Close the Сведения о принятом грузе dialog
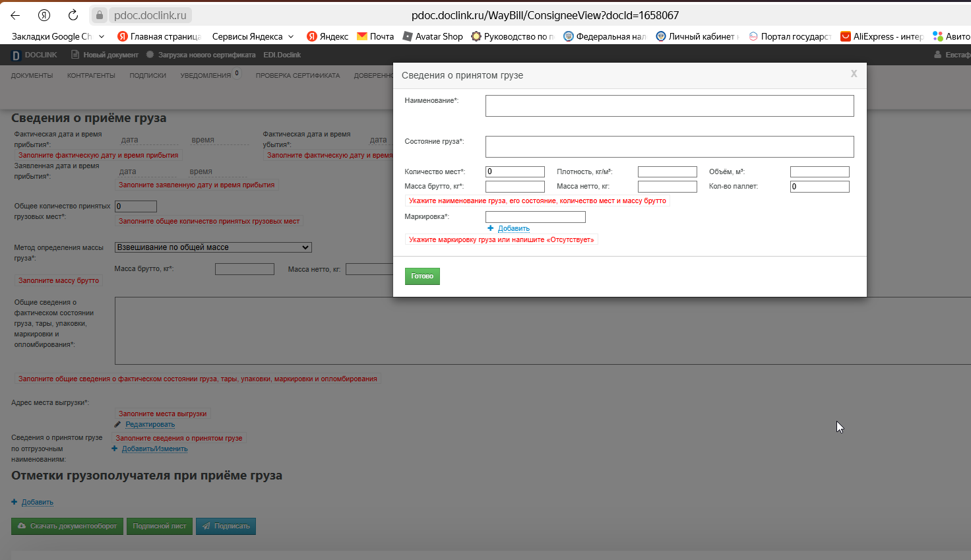The image size is (971, 560). coord(854,74)
